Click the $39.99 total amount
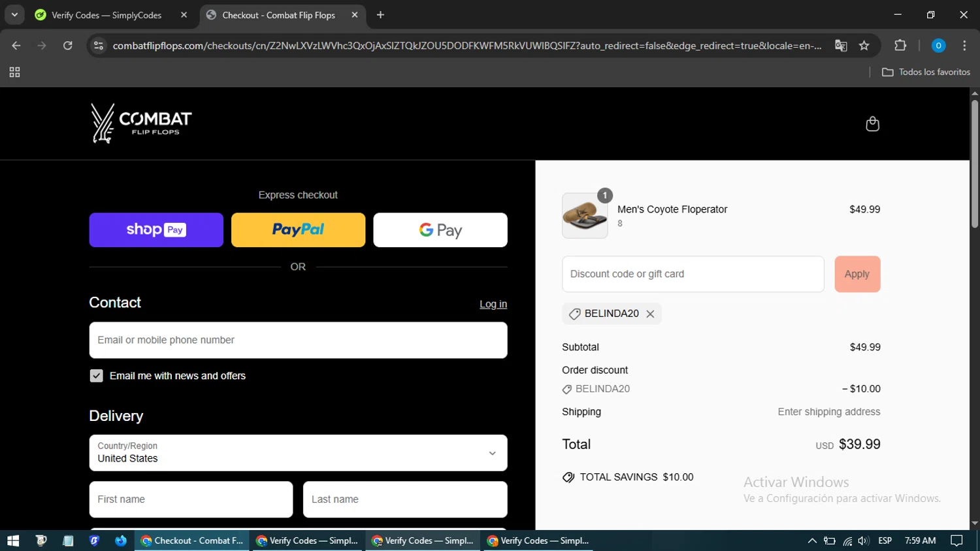Image resolution: width=980 pixels, height=551 pixels. click(x=860, y=444)
